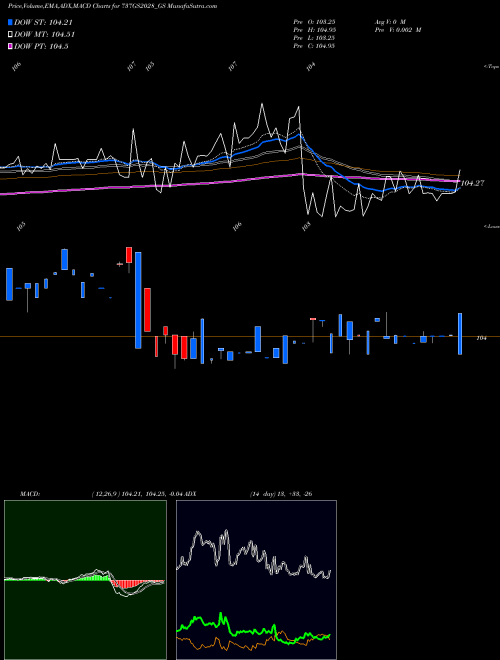Click the '(14 day) 18, +33, -26' ADX values
Viewport: 500px width, 660px height.
[281, 494]
